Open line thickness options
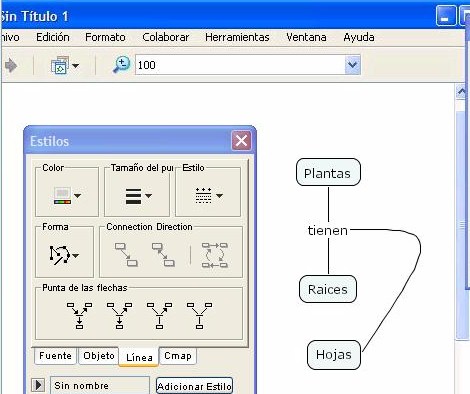This screenshot has height=394, width=470. click(x=138, y=196)
